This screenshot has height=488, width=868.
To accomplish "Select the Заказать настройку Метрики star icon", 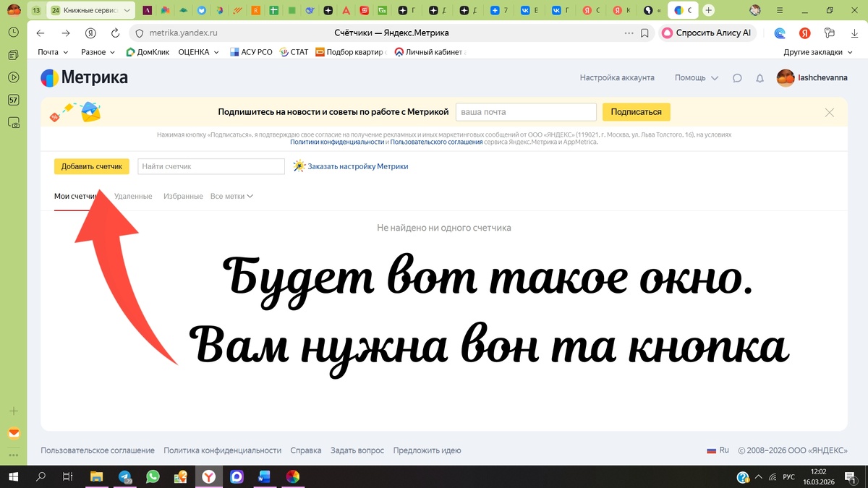I will 299,166.
